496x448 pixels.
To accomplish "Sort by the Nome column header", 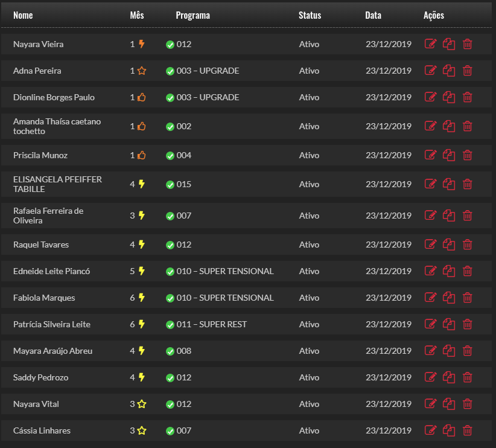I will (x=23, y=15).
